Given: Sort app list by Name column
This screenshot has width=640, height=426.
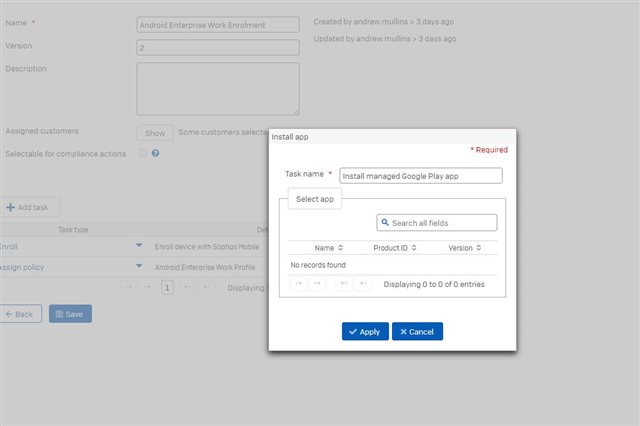Looking at the screenshot, I should click(329, 247).
